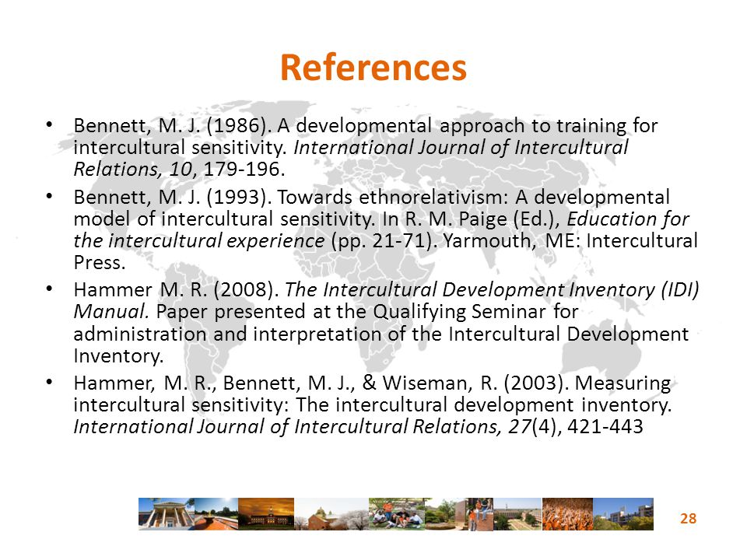Click the students sitting on grass photo
747x560 pixels.
(396, 514)
